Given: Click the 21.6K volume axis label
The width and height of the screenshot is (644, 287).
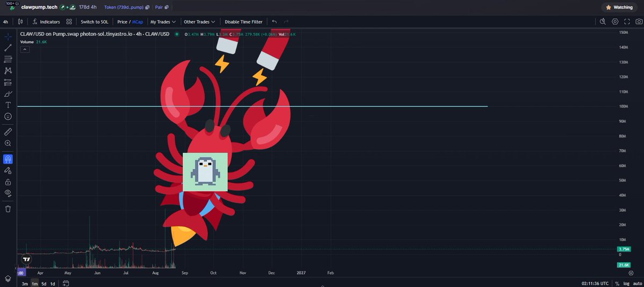Looking at the screenshot, I should pos(624,265).
